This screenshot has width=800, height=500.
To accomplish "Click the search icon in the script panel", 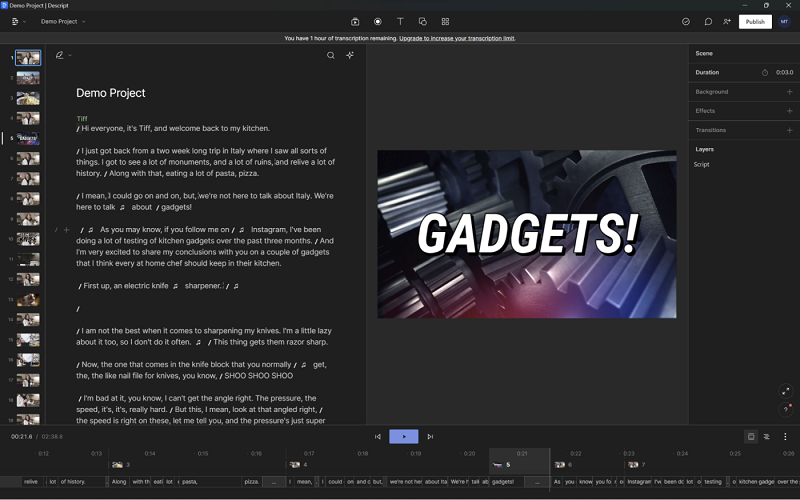I will pyautogui.click(x=331, y=55).
